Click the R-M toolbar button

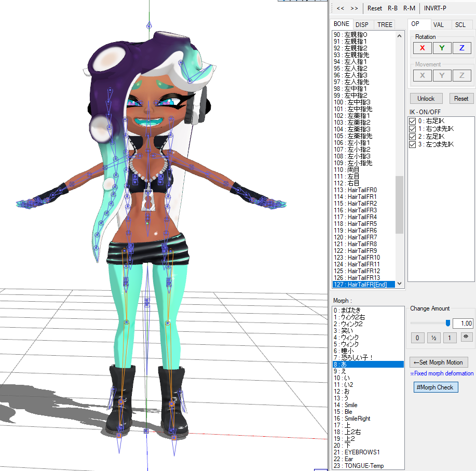409,8
